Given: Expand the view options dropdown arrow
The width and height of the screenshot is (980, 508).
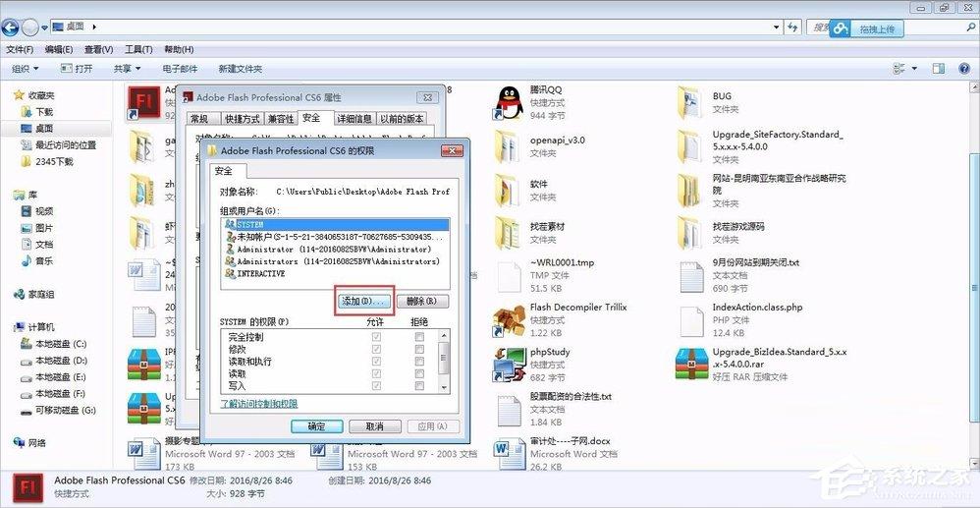Looking at the screenshot, I should [x=914, y=68].
